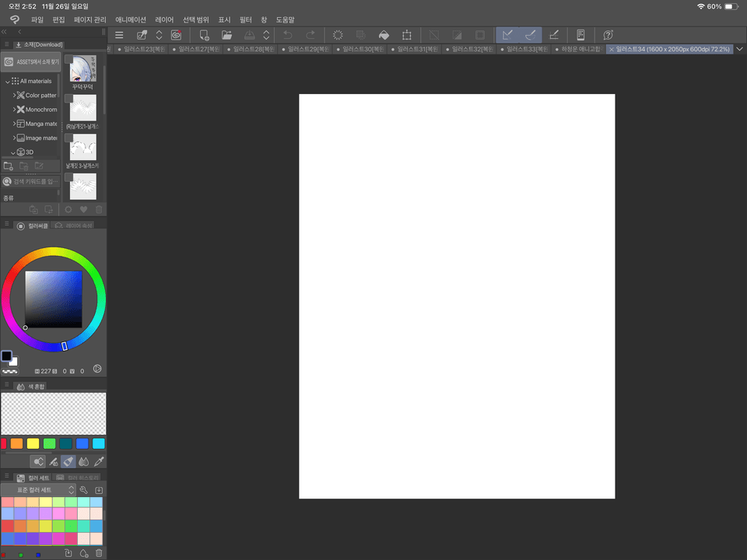Open the help question mark icon
The image size is (747, 560).
click(608, 35)
